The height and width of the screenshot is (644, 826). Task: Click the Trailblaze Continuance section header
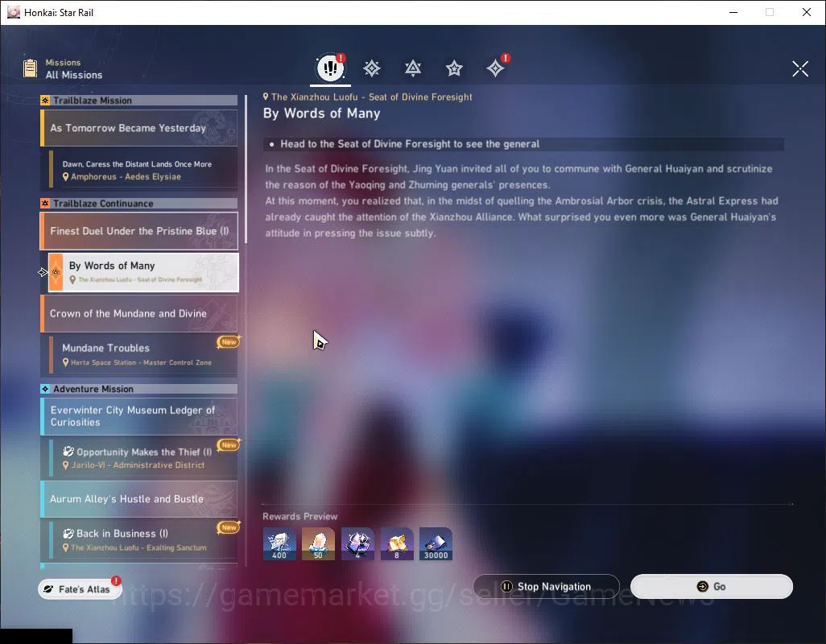139,203
